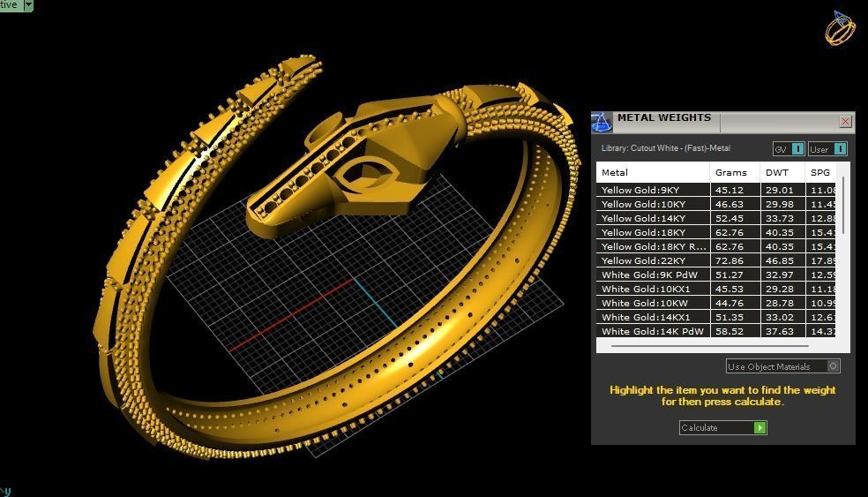Viewport: 868px width, 497px height.
Task: Close the Metal Weights panel
Action: [x=845, y=121]
